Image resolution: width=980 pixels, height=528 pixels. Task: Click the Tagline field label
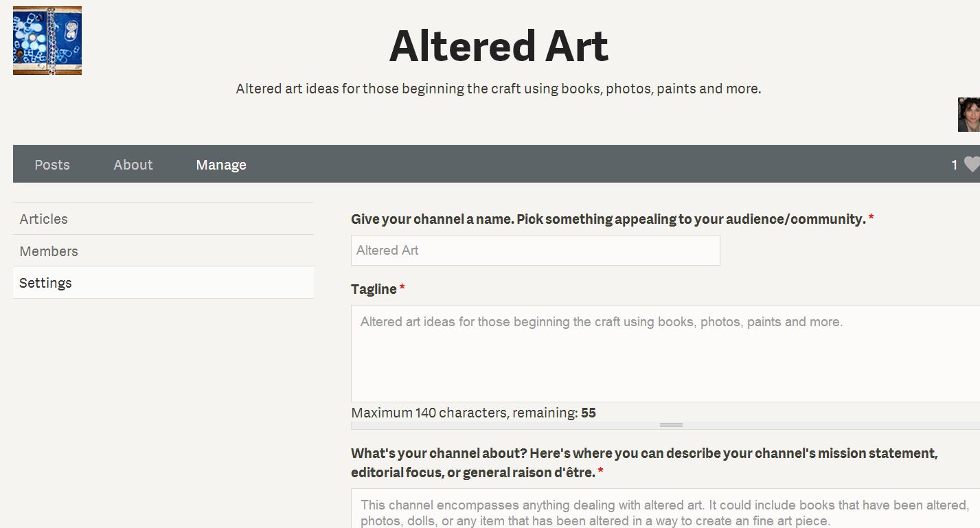pos(374,289)
